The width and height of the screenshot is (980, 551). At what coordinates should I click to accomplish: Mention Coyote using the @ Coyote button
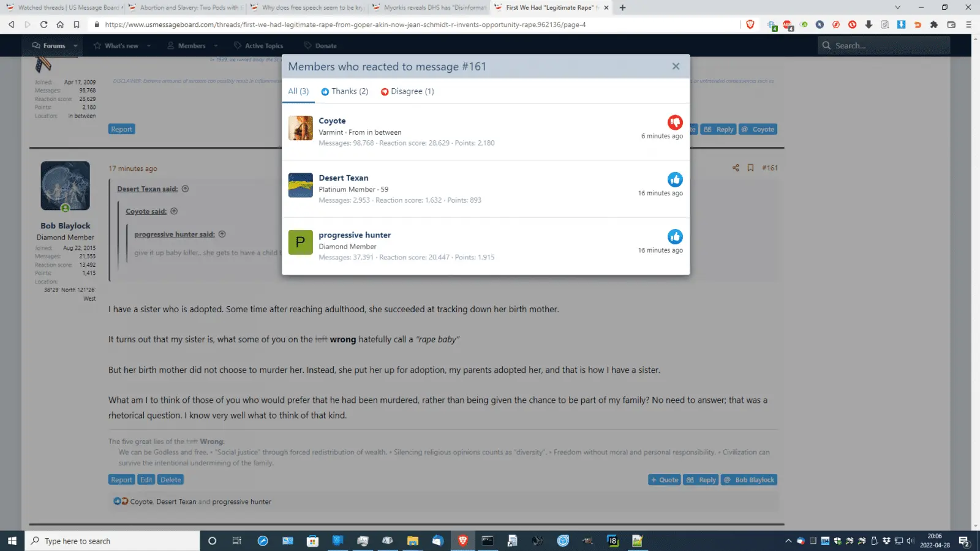coord(758,129)
